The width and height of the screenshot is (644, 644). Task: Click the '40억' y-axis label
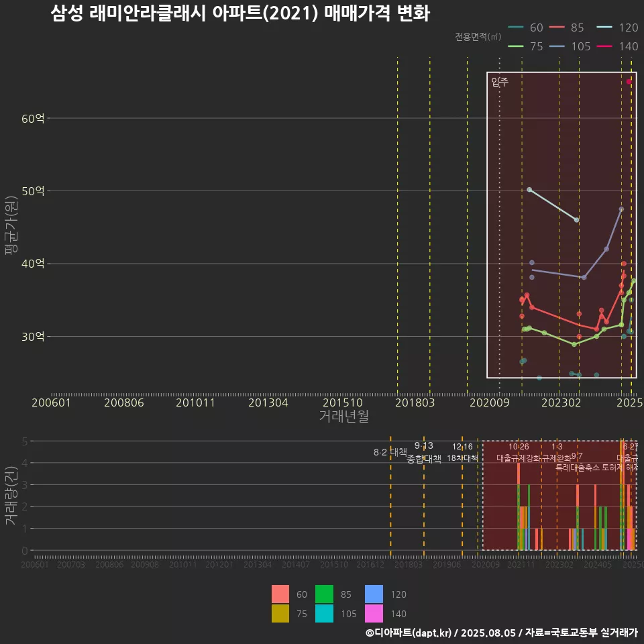tap(33, 263)
